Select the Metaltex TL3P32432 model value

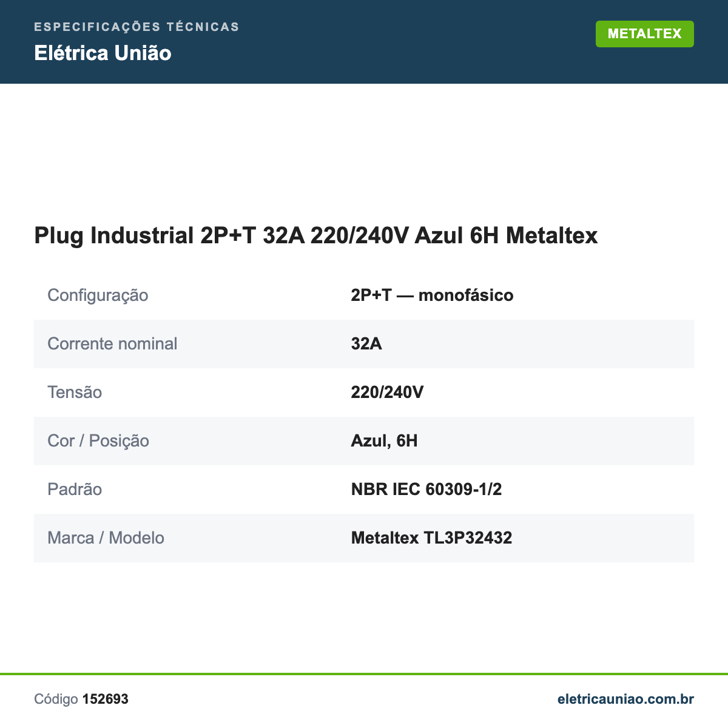pos(431,538)
